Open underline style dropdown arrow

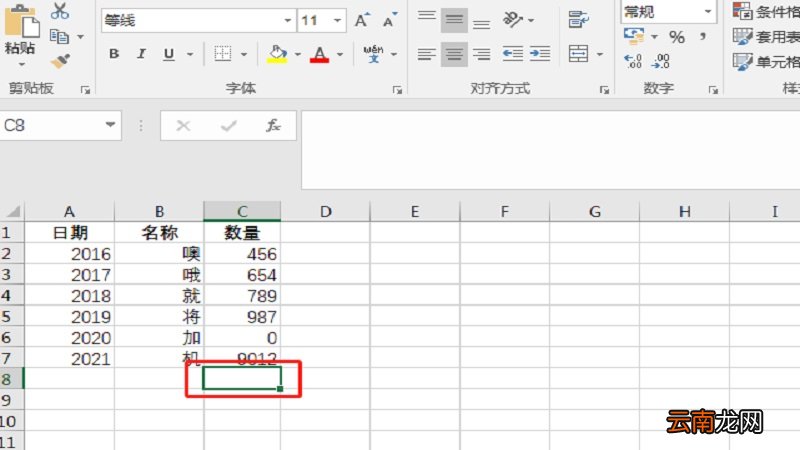point(190,54)
